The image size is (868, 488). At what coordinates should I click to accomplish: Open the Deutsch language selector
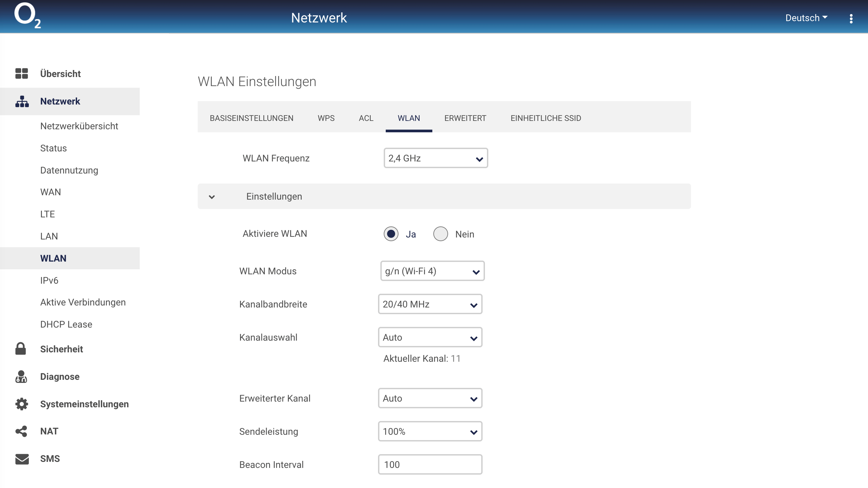[806, 18]
